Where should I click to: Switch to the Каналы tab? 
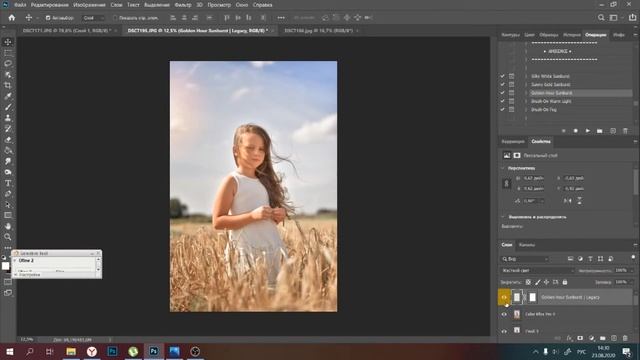(527, 245)
